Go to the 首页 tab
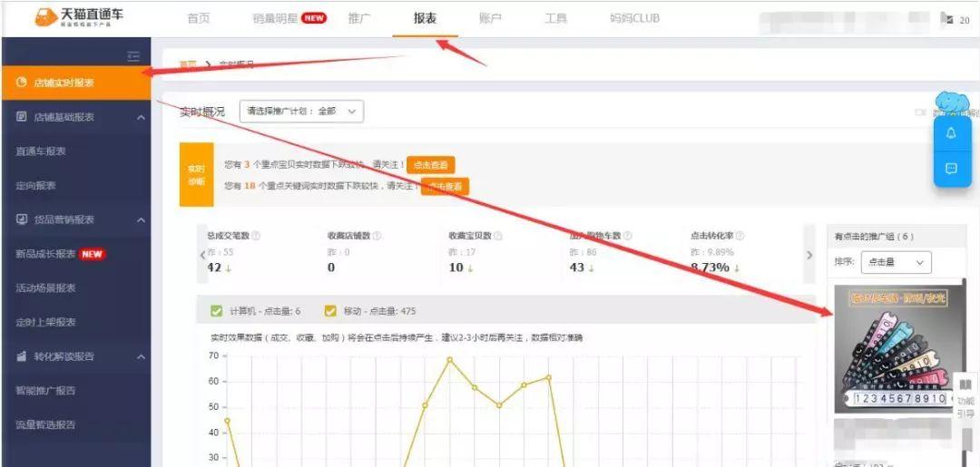 [x=199, y=18]
